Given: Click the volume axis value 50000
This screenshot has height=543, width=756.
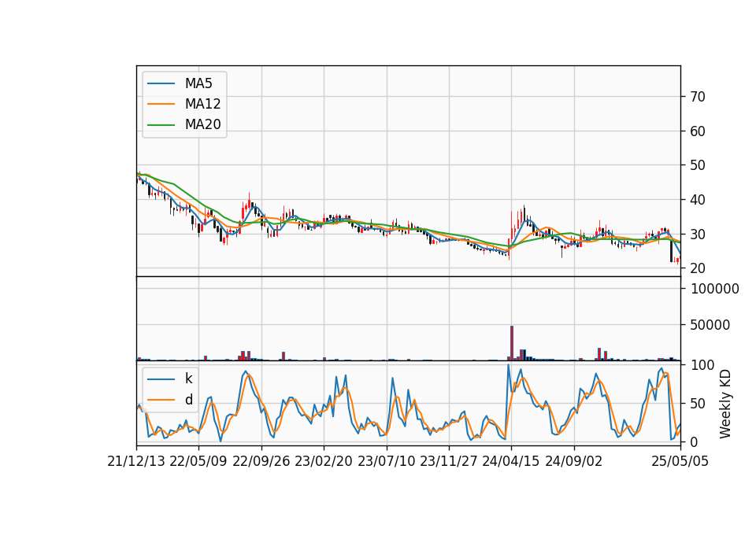Looking at the screenshot, I should pos(710,325).
